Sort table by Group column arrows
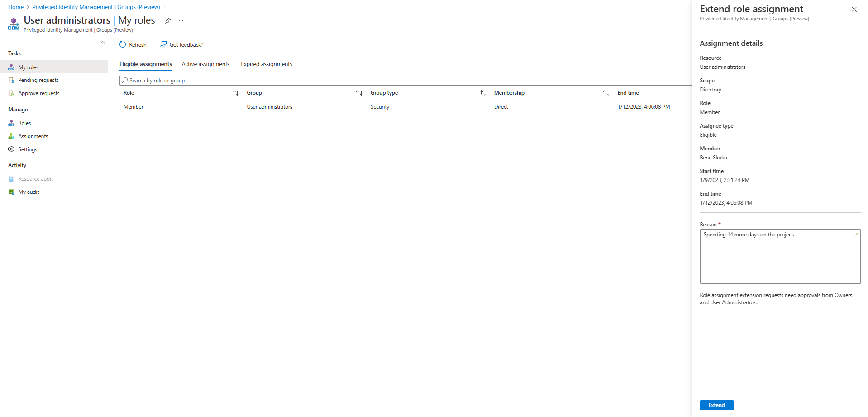 [x=360, y=93]
